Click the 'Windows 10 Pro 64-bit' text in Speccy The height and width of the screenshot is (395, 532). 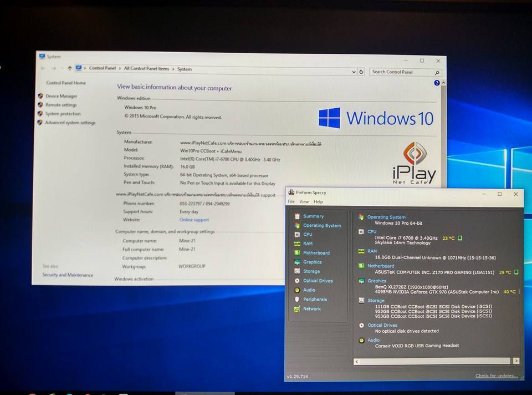[398, 223]
